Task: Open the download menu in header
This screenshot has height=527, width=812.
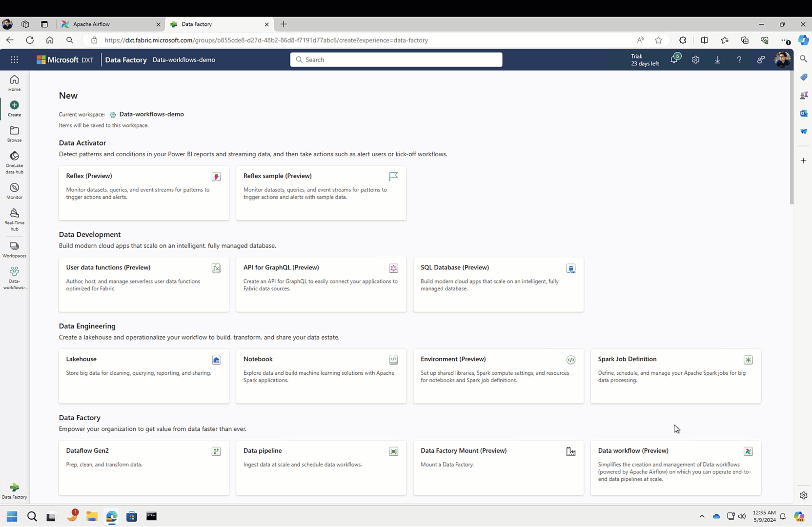Action: point(717,60)
